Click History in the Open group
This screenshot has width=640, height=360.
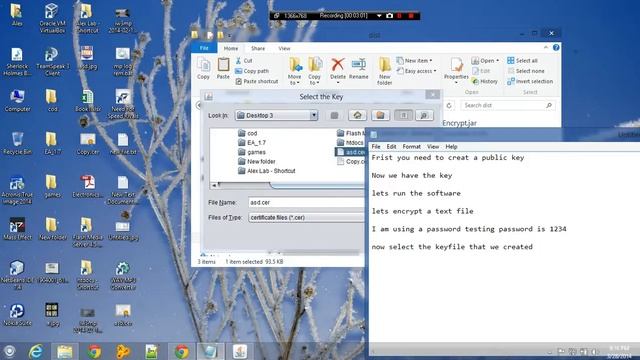click(484, 82)
